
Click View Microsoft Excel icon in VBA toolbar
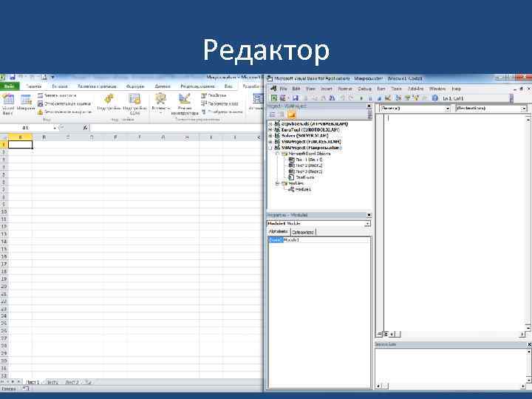[274, 98]
